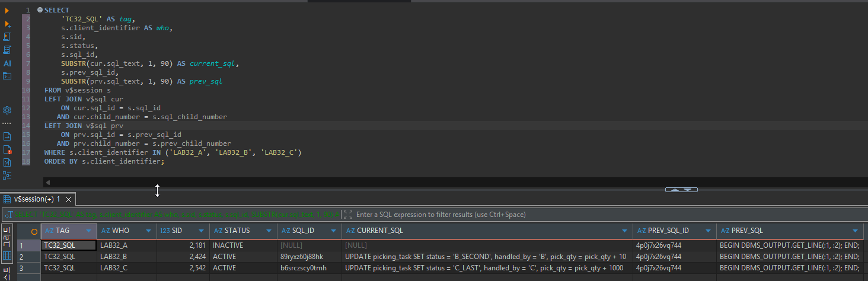The width and height of the screenshot is (868, 281).
Task: Select the SQL_ID cell 89ryxz60j88hk
Action: coord(309,257)
